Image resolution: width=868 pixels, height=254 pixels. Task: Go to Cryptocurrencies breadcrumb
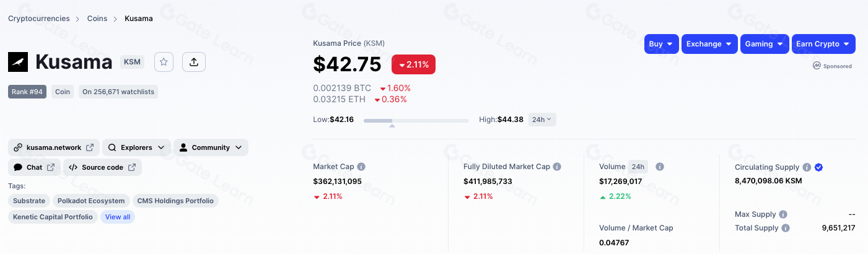point(38,19)
